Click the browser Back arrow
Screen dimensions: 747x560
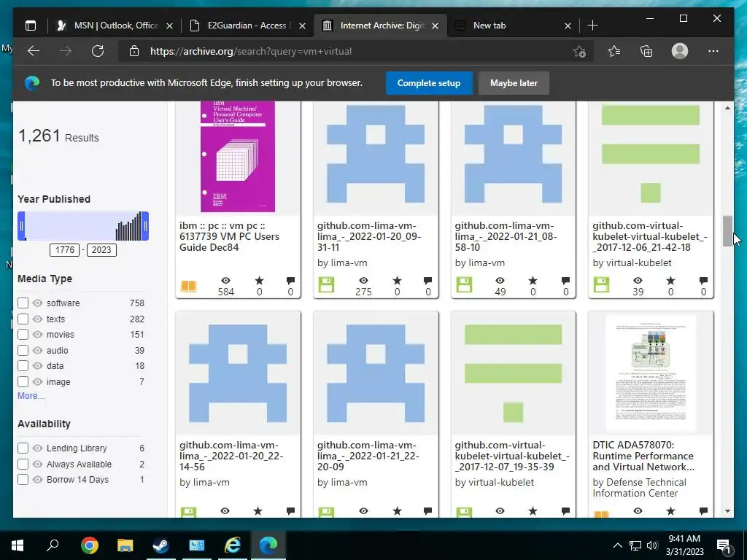(x=34, y=51)
